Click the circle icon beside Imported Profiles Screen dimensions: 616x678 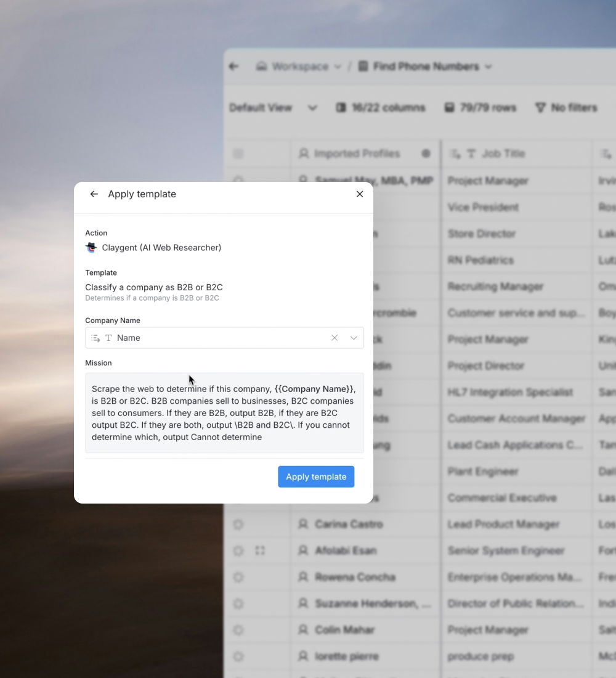[426, 153]
